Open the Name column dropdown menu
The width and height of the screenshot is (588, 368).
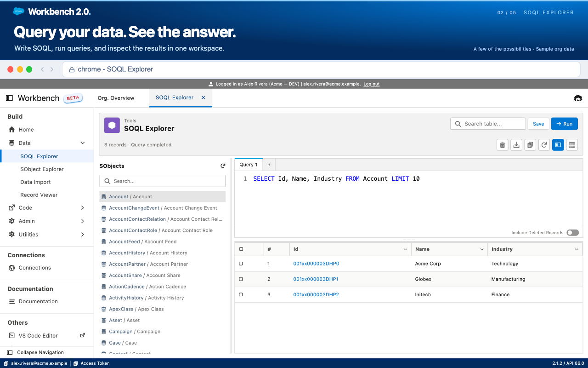[x=482, y=249]
